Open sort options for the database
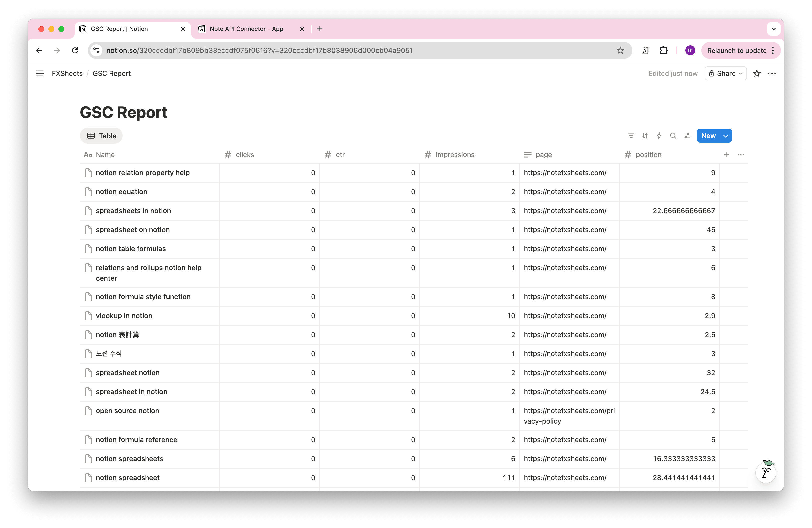 pos(645,135)
